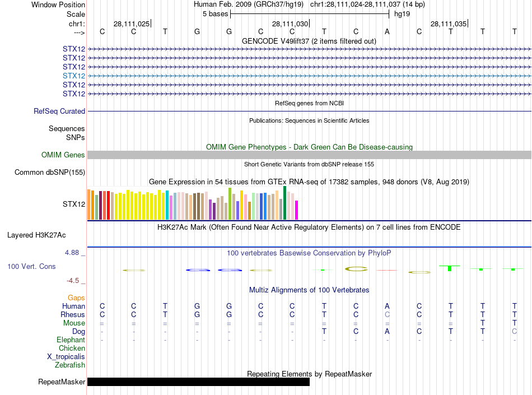This screenshot has height=395, width=532.
Task: Click the Elephant species label
Action: [71, 340]
